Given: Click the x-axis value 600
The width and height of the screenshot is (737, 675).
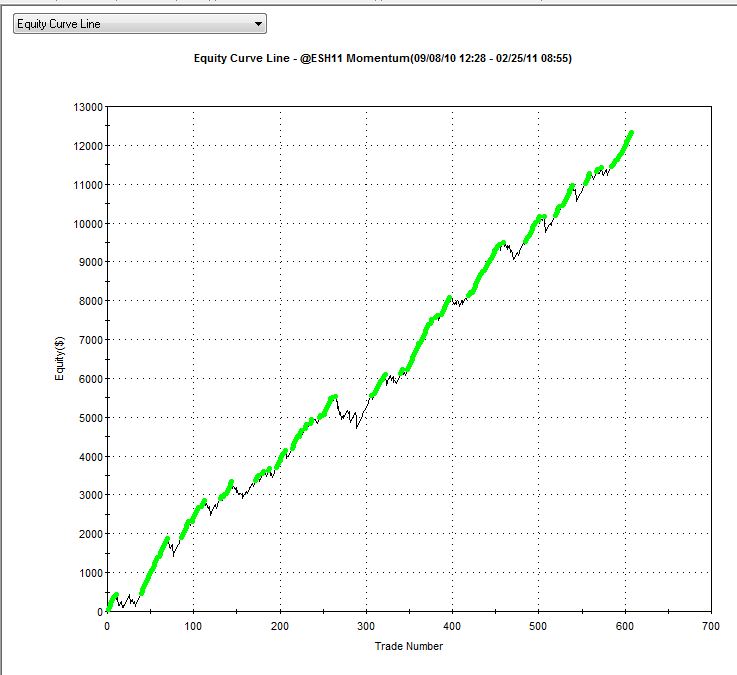Looking at the screenshot, I should tap(625, 626).
